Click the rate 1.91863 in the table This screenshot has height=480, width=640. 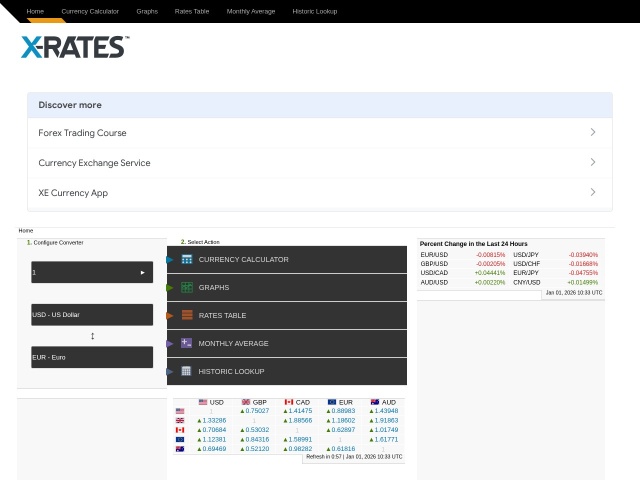pos(386,420)
